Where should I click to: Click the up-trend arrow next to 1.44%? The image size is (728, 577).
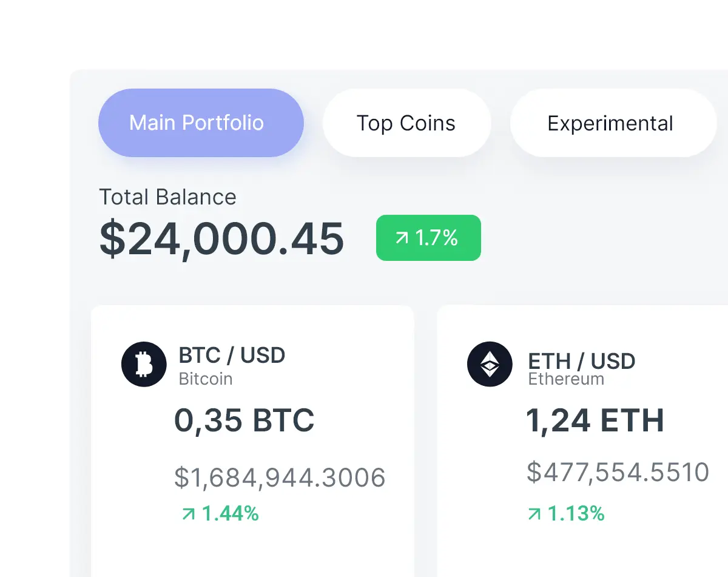click(190, 513)
